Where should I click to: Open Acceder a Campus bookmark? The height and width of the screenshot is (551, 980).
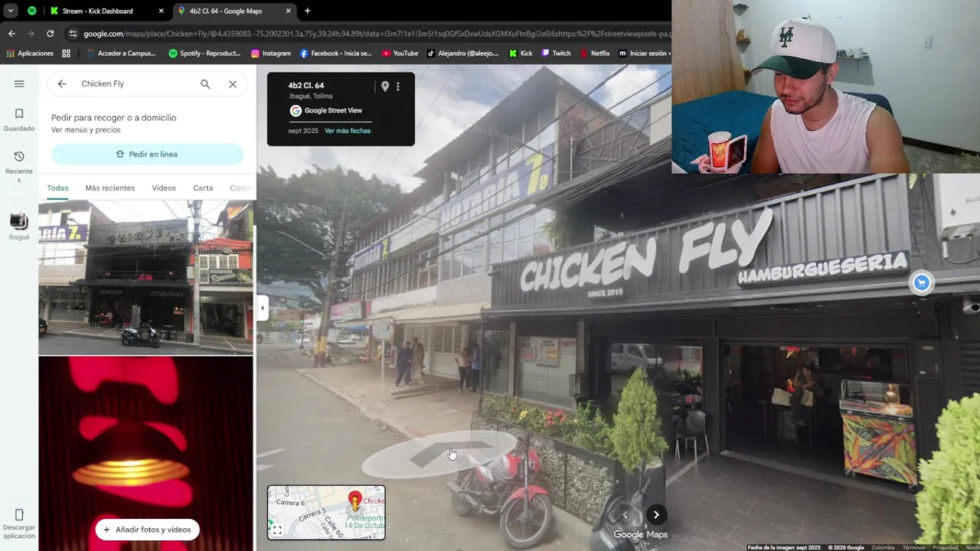pyautogui.click(x=120, y=54)
